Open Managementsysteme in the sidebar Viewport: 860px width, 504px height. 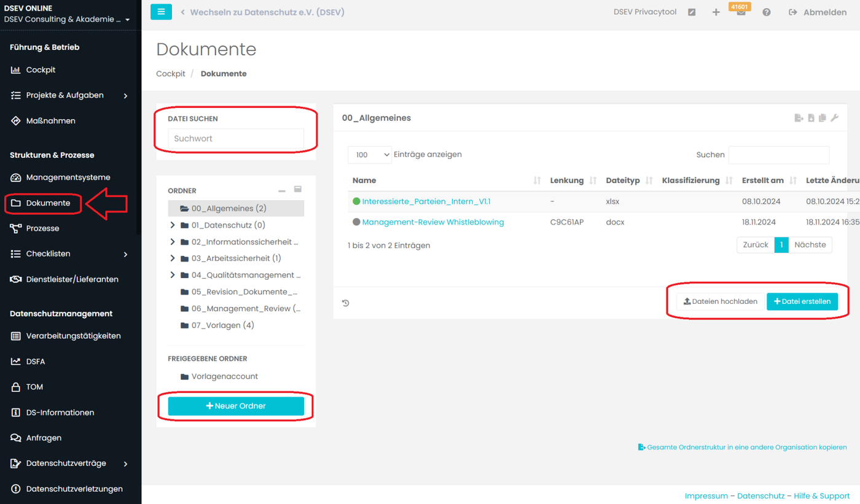pos(68,177)
